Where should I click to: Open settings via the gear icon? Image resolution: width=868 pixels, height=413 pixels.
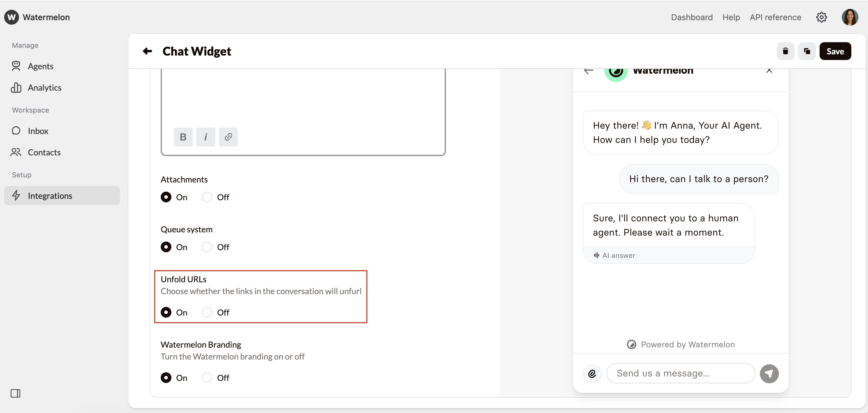click(x=821, y=17)
